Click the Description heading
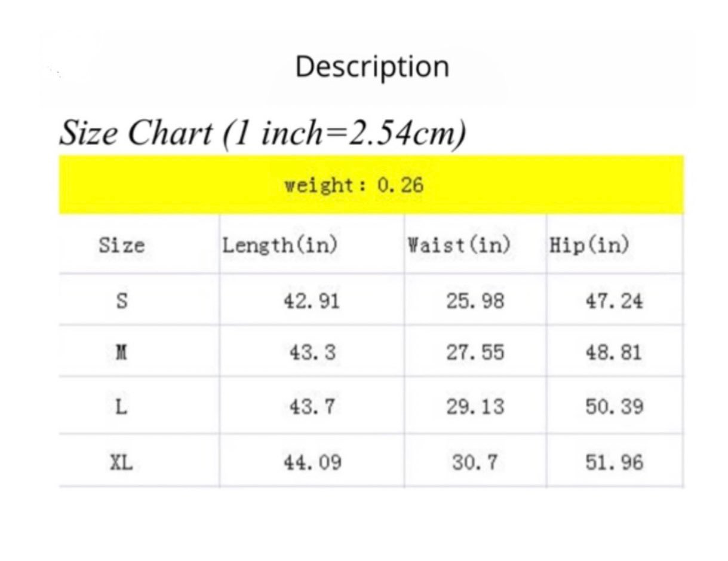This screenshot has height=561, width=728. (x=372, y=67)
